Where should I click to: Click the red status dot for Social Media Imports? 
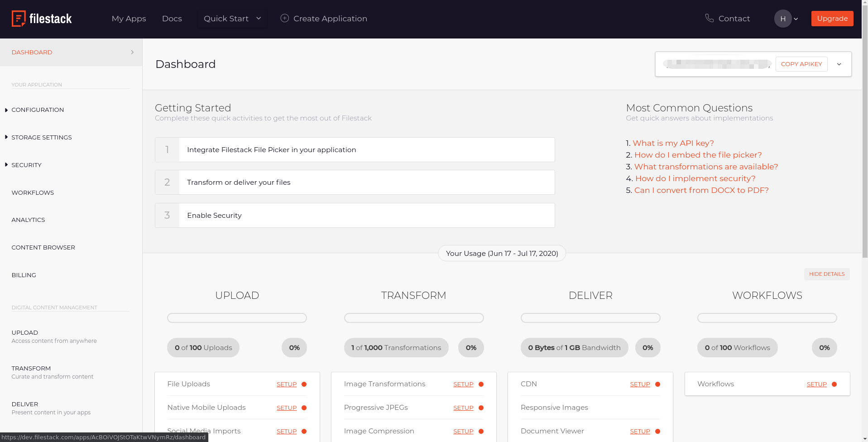coord(304,431)
